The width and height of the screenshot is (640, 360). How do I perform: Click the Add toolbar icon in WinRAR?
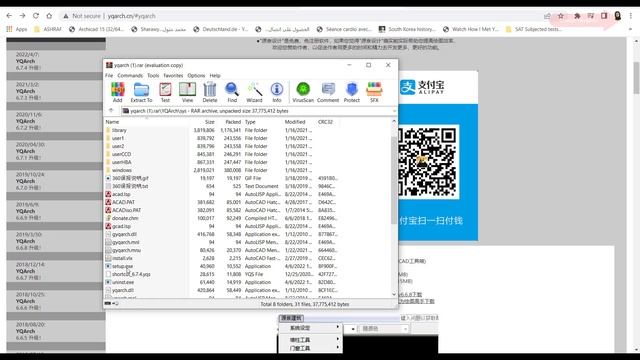click(118, 92)
